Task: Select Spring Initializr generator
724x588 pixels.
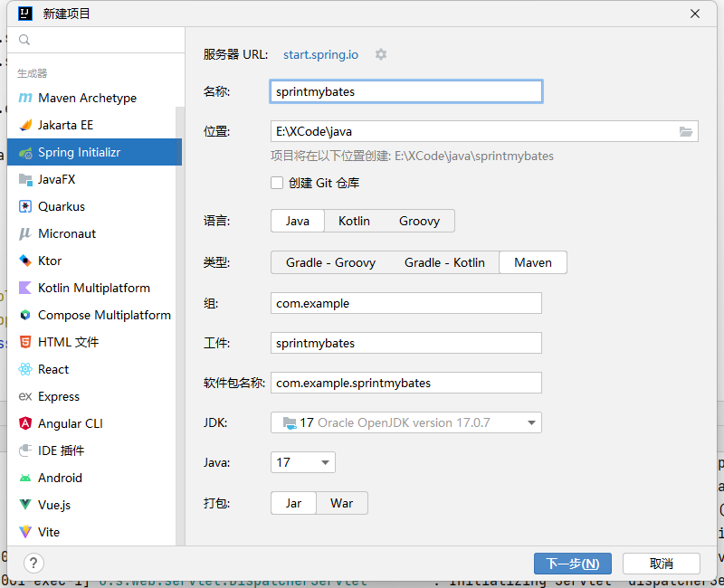Action: [x=95, y=152]
